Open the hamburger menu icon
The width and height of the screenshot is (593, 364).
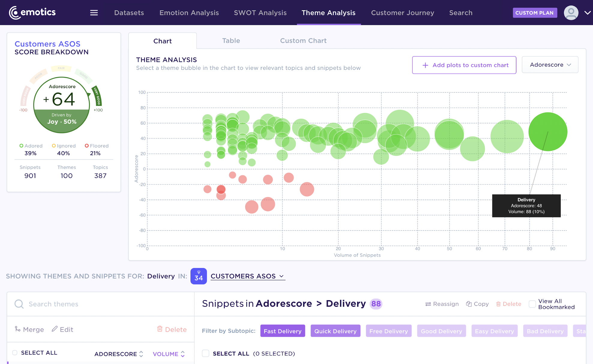click(x=94, y=13)
